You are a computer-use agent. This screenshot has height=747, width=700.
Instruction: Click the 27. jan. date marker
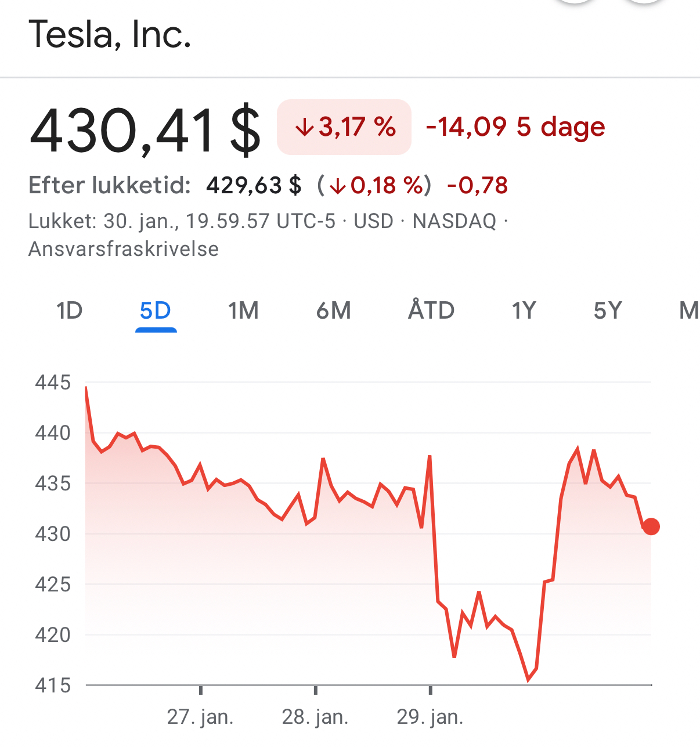coord(200,717)
